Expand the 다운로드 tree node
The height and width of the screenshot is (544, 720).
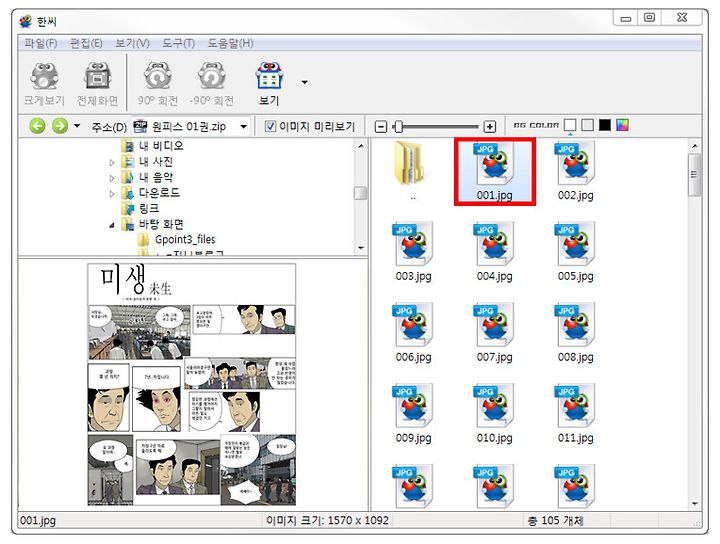[112, 193]
